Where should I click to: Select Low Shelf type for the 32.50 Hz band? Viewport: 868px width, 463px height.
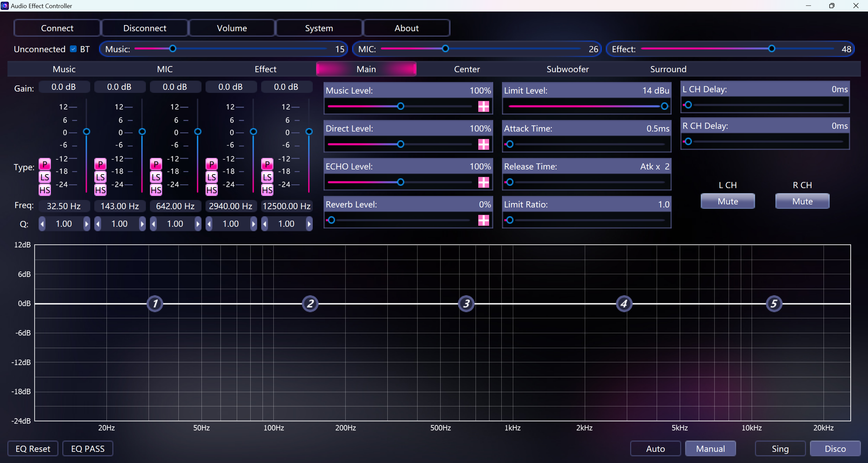point(45,177)
